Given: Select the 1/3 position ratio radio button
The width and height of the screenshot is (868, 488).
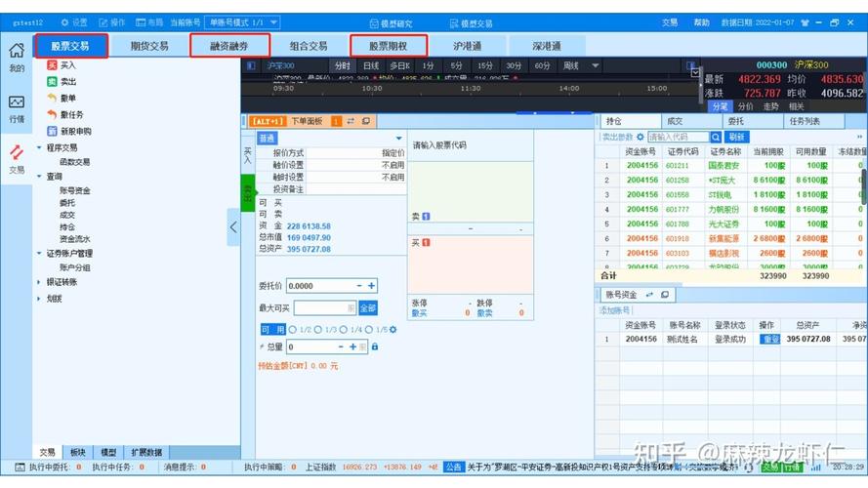Looking at the screenshot, I should pyautogui.click(x=318, y=330).
